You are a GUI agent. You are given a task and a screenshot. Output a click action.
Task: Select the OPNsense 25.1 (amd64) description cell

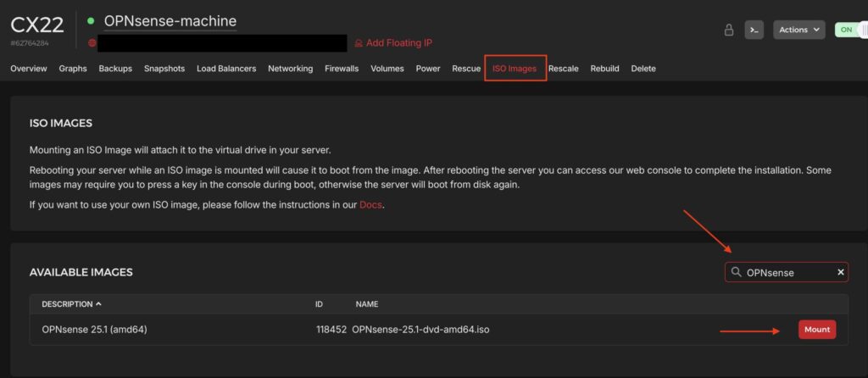(94, 330)
